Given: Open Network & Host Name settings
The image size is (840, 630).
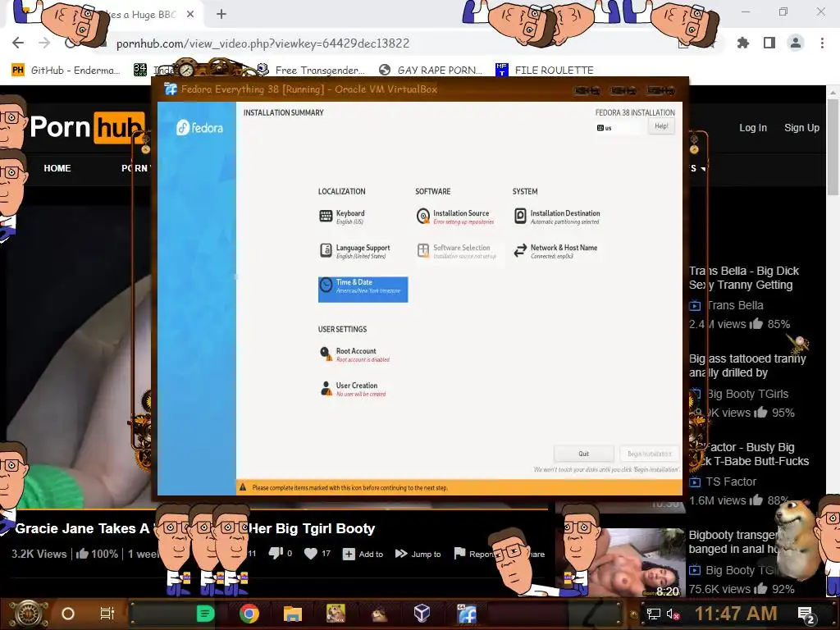Looking at the screenshot, I should coord(555,251).
